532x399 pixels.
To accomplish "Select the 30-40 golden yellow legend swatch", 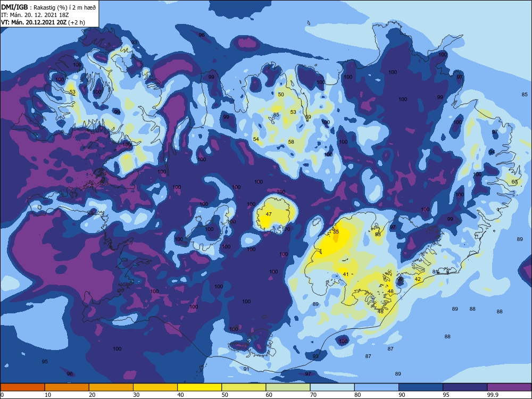I will (x=155, y=387).
